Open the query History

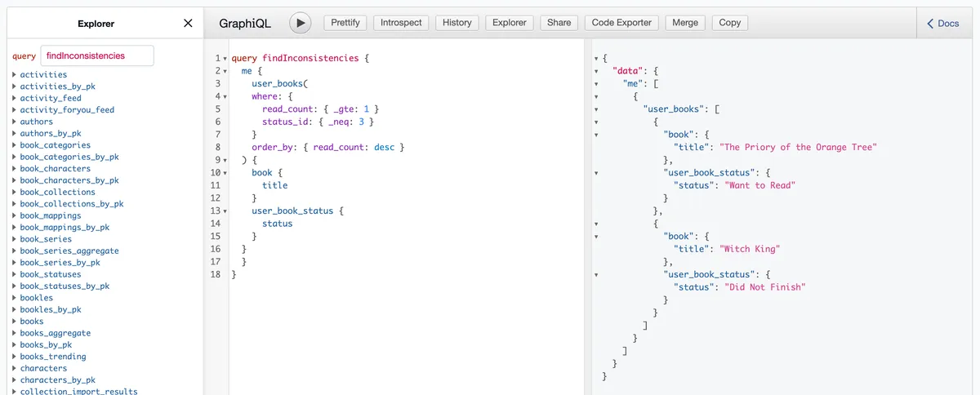tap(457, 23)
